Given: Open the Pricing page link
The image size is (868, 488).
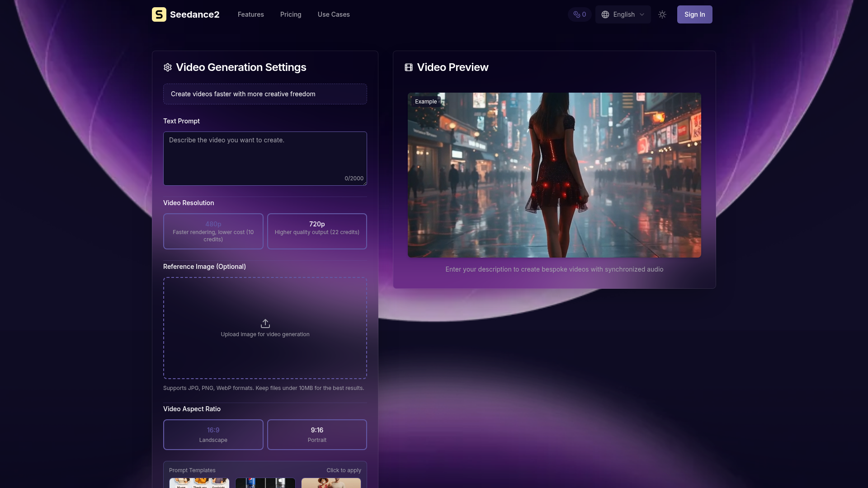Looking at the screenshot, I should (291, 14).
